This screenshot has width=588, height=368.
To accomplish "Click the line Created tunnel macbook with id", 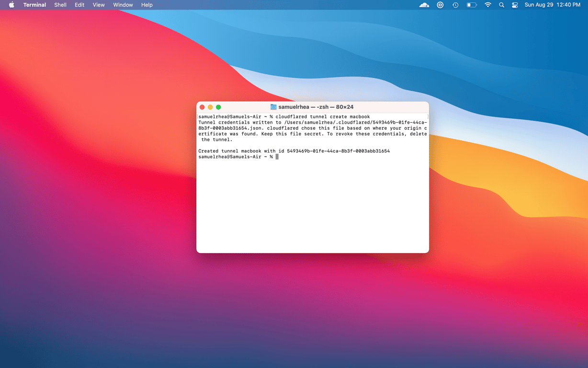I will coord(294,151).
